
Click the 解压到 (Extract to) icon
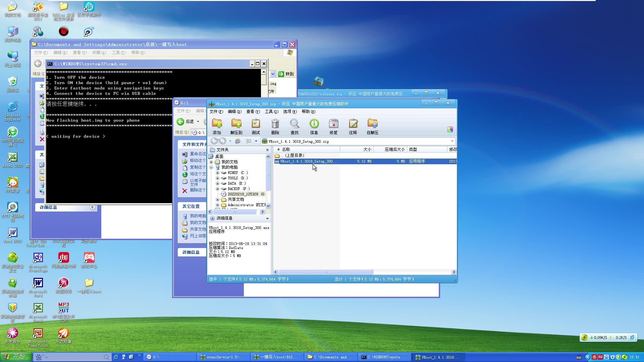tap(236, 126)
